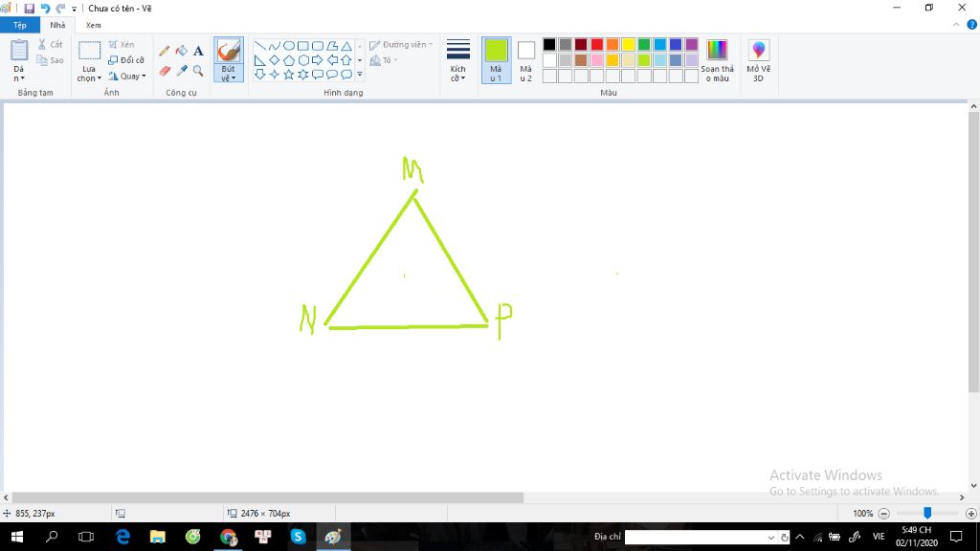Switch to the Xem ribbon tab
The image size is (980, 551).
[x=93, y=25]
